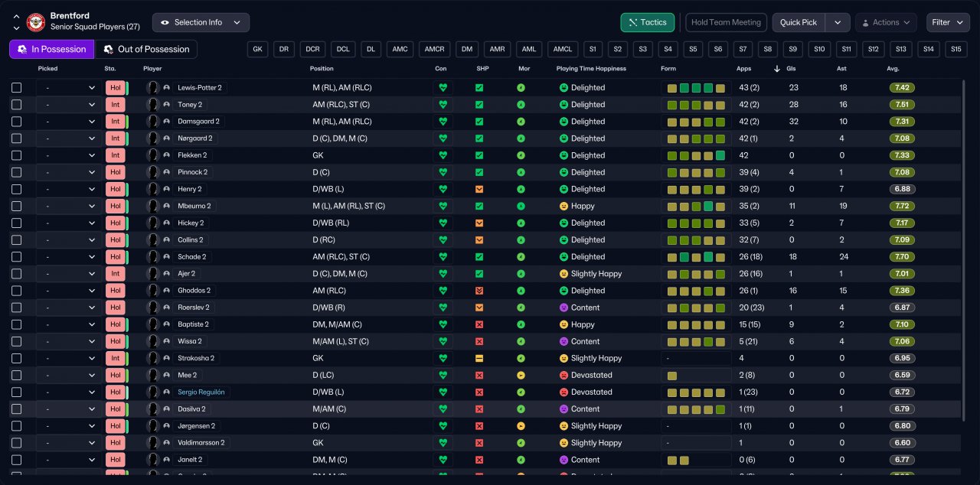This screenshot has height=485, width=980.
Task: Open Sergio Reguilón's player profile link
Action: click(x=202, y=392)
